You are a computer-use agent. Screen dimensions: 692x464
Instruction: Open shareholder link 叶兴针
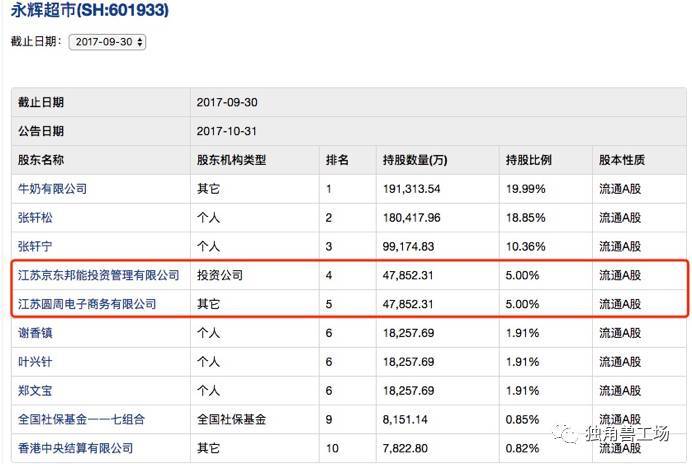click(35, 362)
